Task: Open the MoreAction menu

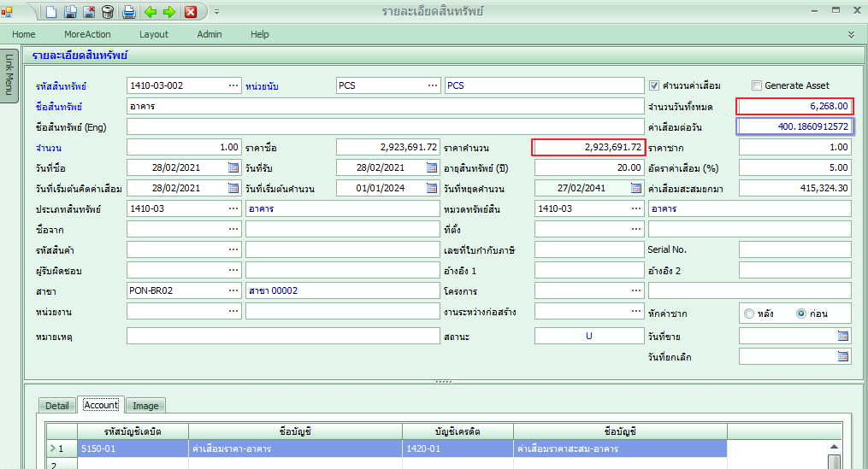Action: coord(87,34)
